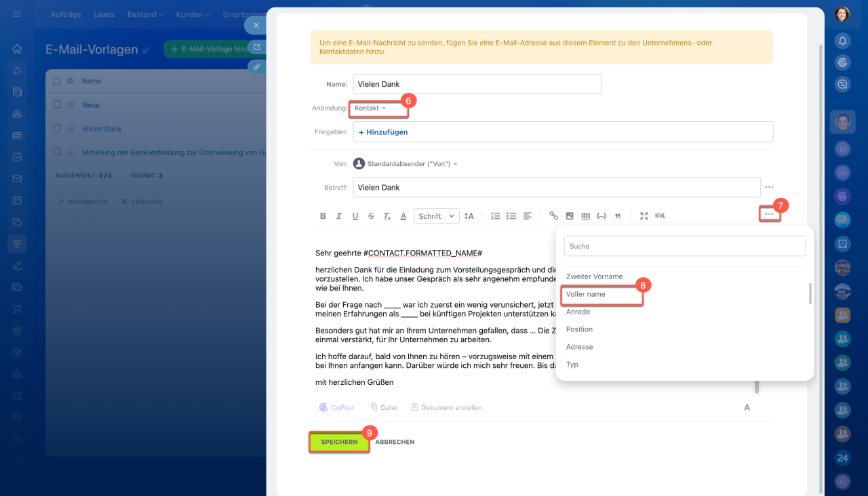This screenshot has width=868, height=496.
Task: Open the hamburger main menu
Action: (17, 14)
